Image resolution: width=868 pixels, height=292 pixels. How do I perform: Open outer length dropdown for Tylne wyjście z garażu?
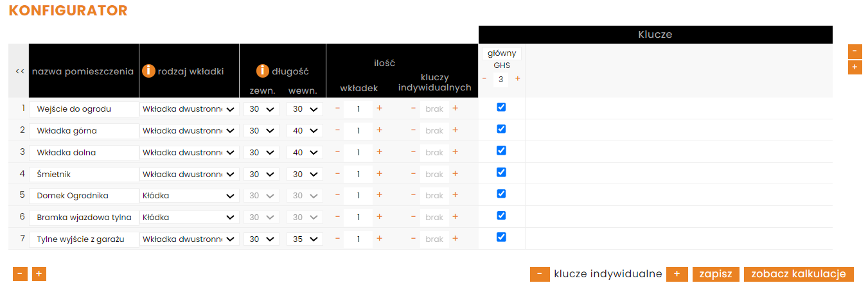pos(261,239)
